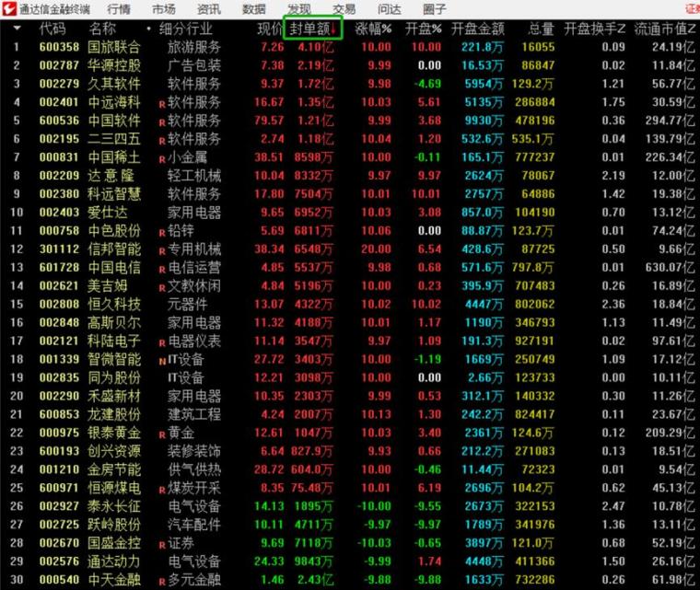Click the 通达信 app logo icon
Image resolution: width=700 pixels, height=590 pixels.
[x=9, y=9]
